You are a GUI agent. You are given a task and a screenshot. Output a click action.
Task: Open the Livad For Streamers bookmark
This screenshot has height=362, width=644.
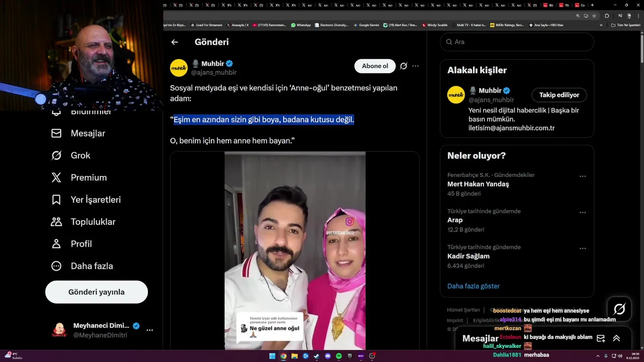pyautogui.click(x=206, y=25)
